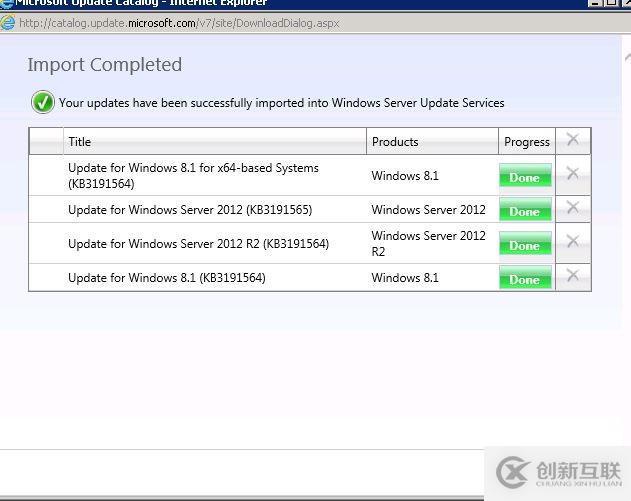Click the Internet Explorer page icon in address bar
The width and height of the screenshot is (631, 501).
[x=7, y=23]
